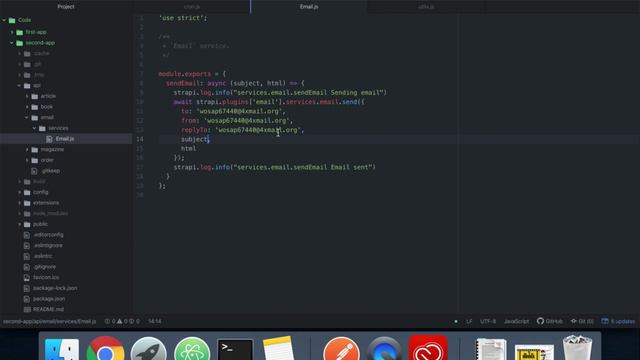Collapse the second-app folder chevron
This screenshot has width=640, height=360.
12,43
